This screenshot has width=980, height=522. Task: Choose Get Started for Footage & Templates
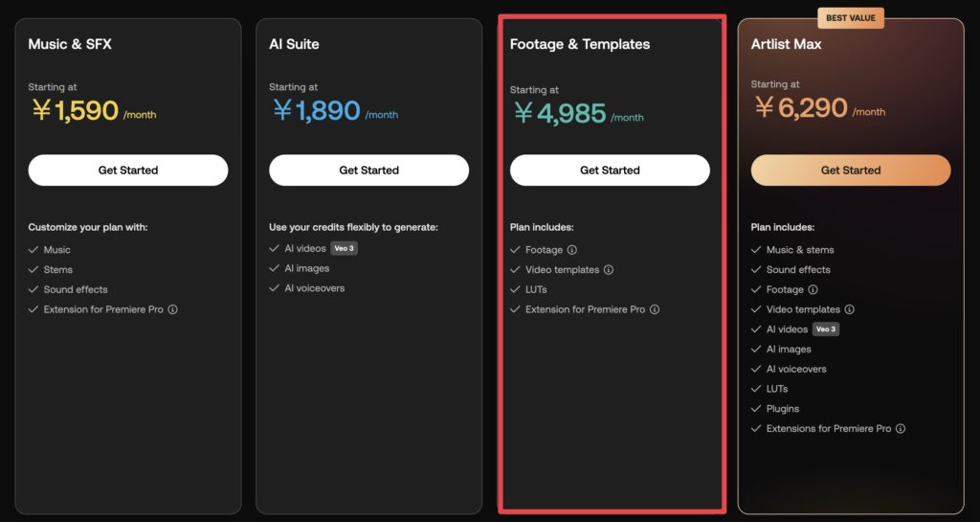tap(610, 170)
